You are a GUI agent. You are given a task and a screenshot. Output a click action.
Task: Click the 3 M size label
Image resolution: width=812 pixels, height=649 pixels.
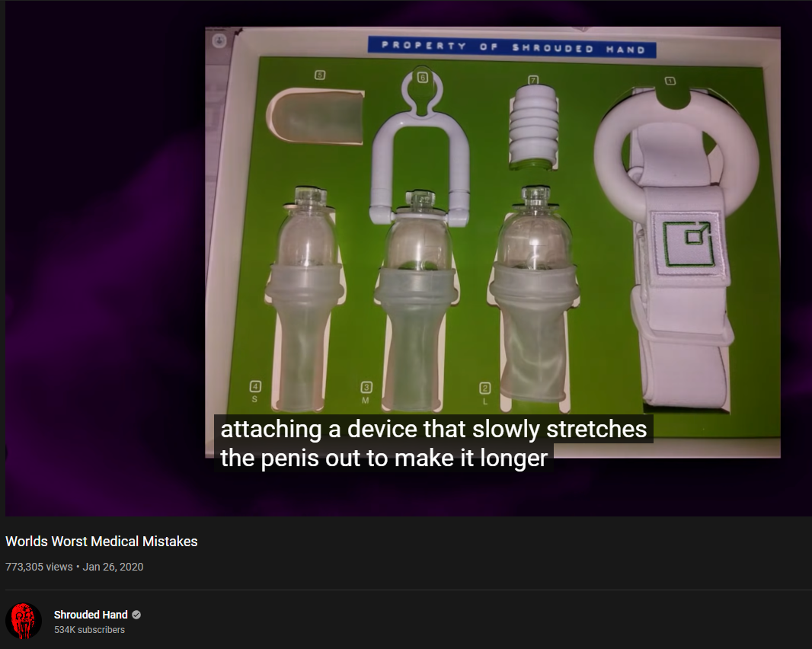tap(366, 392)
